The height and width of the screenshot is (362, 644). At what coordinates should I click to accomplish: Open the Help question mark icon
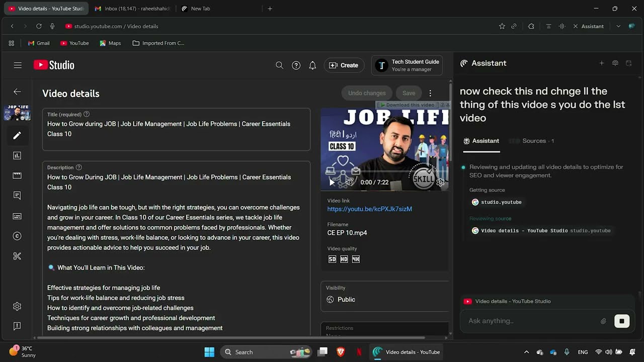click(x=296, y=65)
